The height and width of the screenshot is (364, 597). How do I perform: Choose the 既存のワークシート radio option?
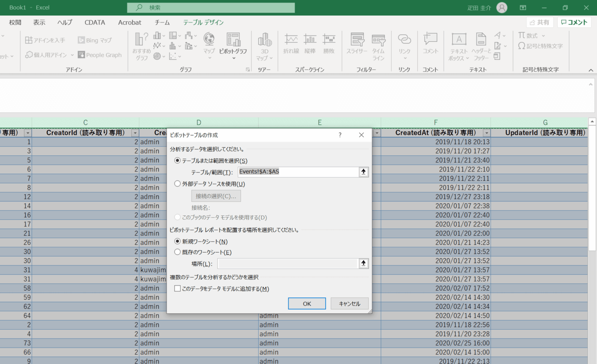click(178, 252)
